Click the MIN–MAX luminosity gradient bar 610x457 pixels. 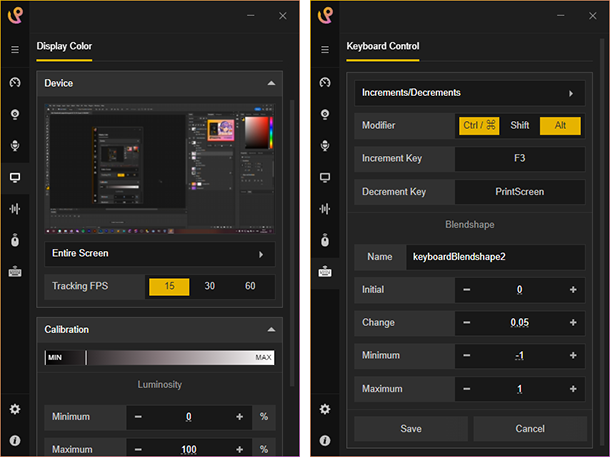coord(160,357)
